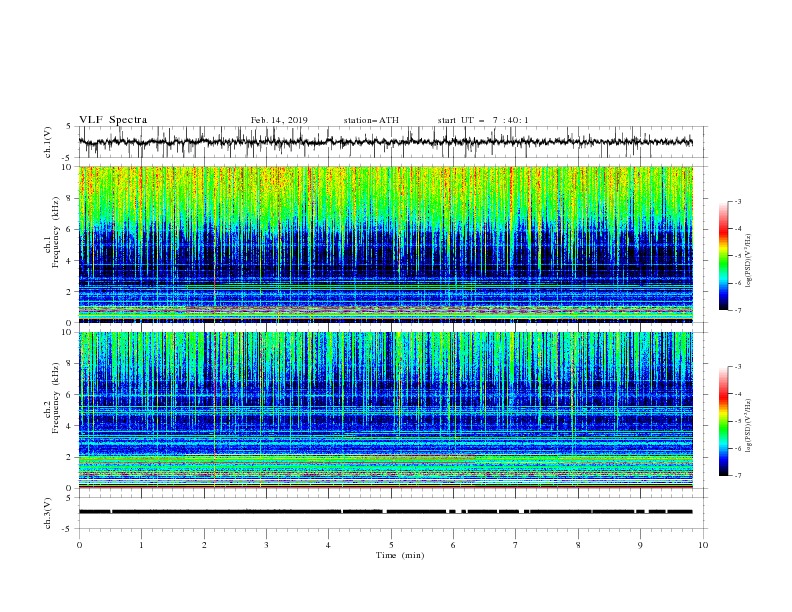
Task: Click the ch.3 black signal trace
Action: [385, 512]
